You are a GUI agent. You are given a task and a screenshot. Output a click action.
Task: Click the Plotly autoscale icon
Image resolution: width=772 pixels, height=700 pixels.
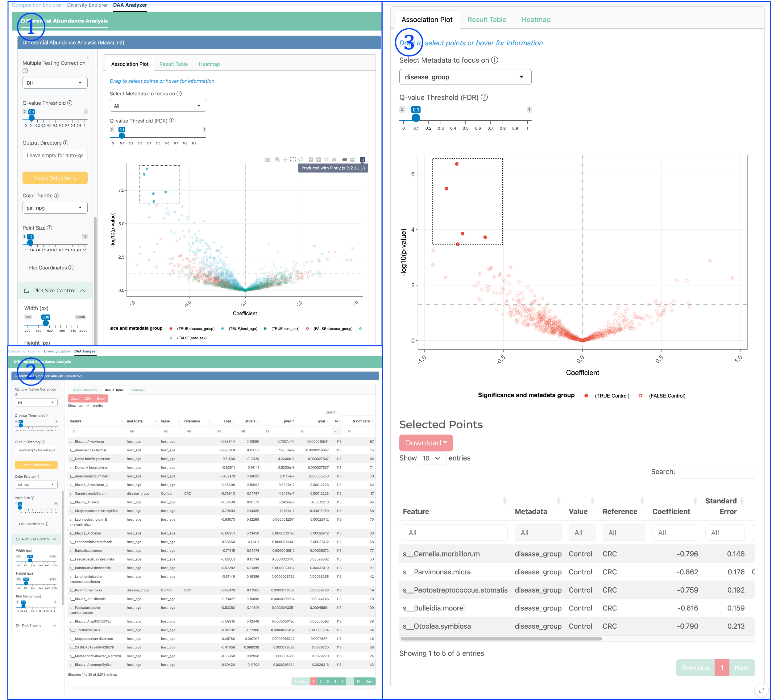326,160
